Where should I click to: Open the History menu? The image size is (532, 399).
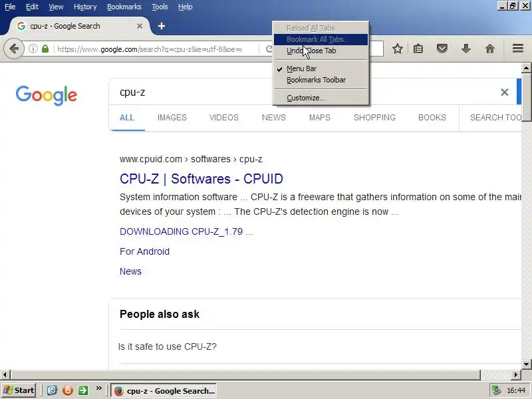(x=85, y=7)
